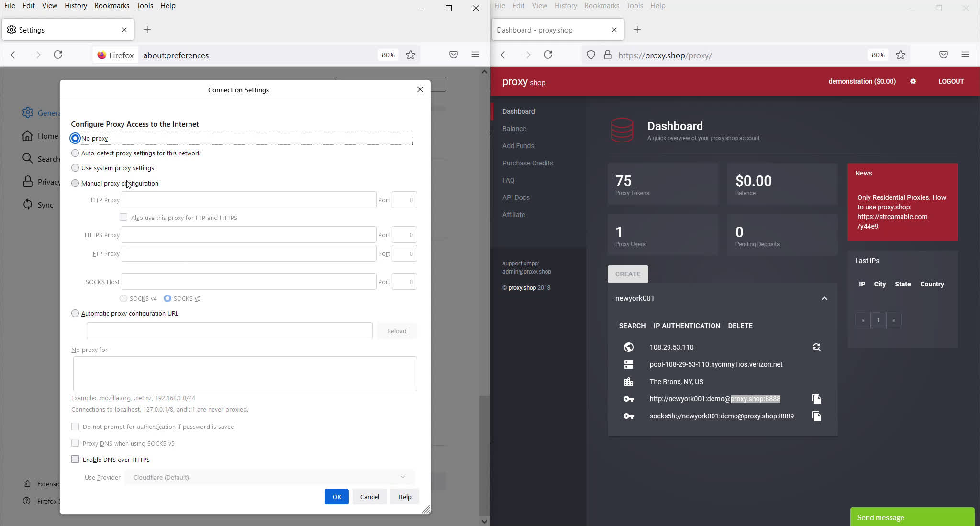This screenshot has height=526, width=980.
Task: Go to next page of Last IPs
Action: tap(893, 320)
